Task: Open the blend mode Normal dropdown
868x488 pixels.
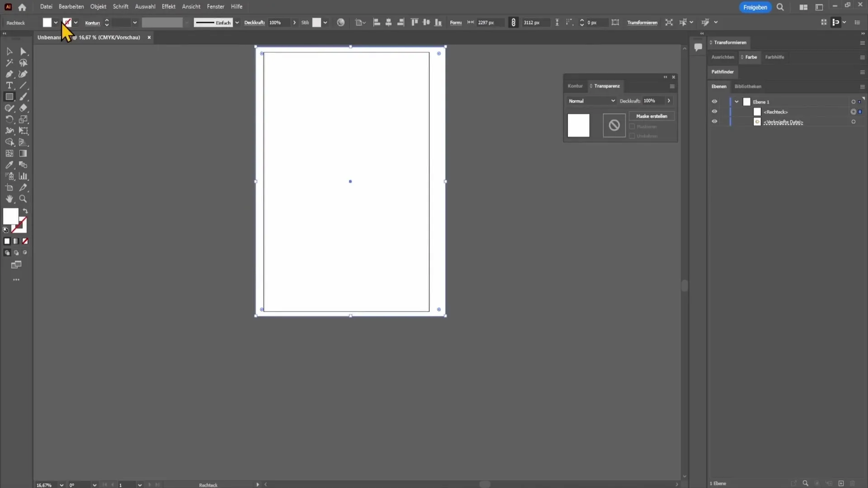Action: [x=592, y=101]
